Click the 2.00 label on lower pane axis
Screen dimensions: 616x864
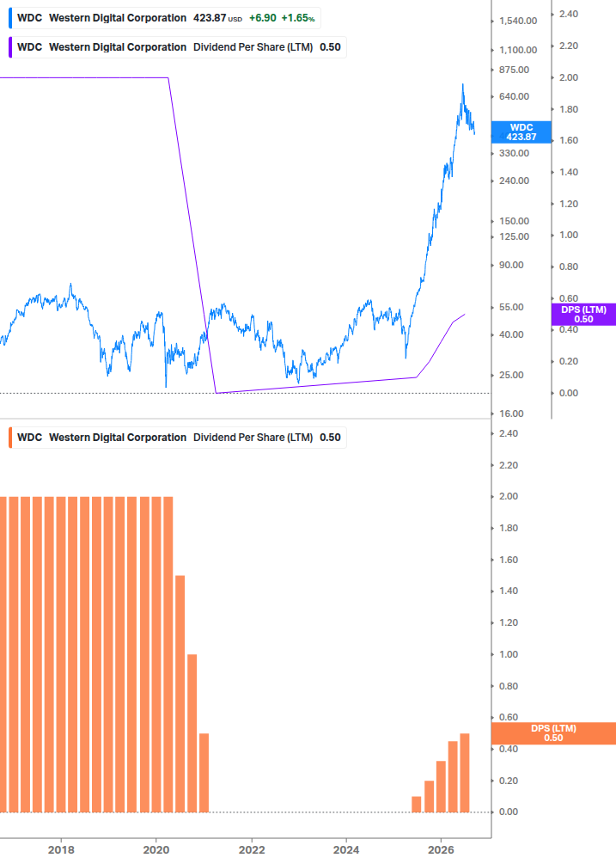tap(509, 496)
